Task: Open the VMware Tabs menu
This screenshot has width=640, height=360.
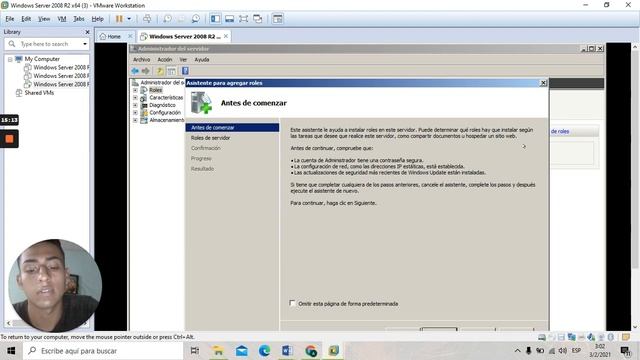Action: tap(79, 19)
